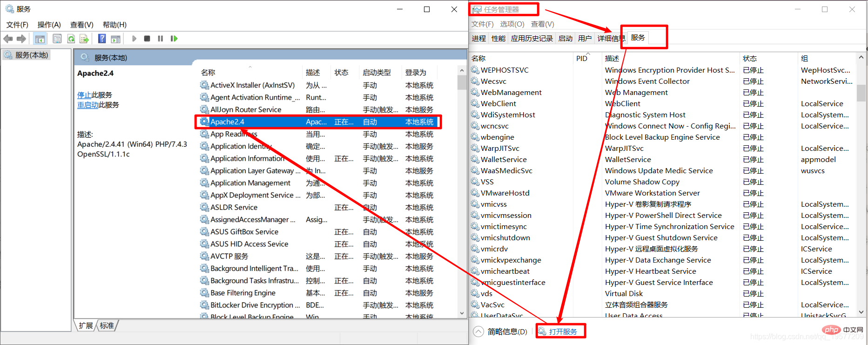Select the WalletService row in Task Manager
Screen dimensions: 868x345
pos(663,159)
